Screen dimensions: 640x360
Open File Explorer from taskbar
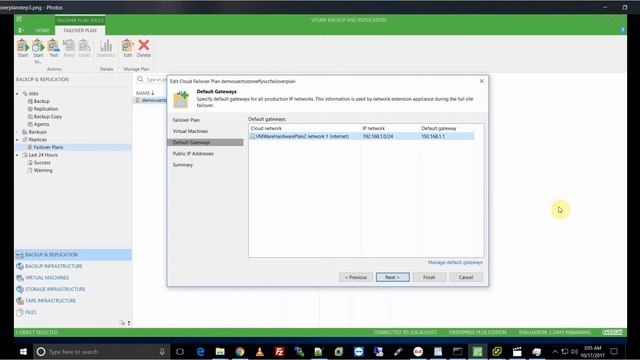220,351
